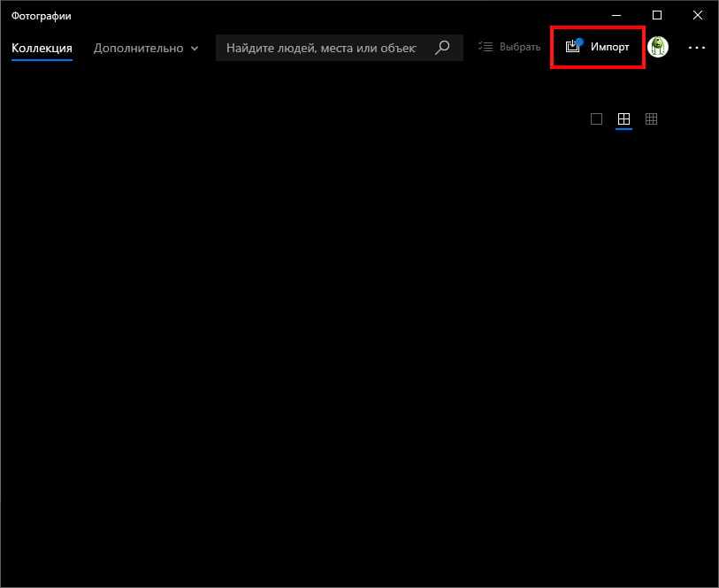Open the user profile avatar
The width and height of the screenshot is (719, 588).
tap(658, 47)
